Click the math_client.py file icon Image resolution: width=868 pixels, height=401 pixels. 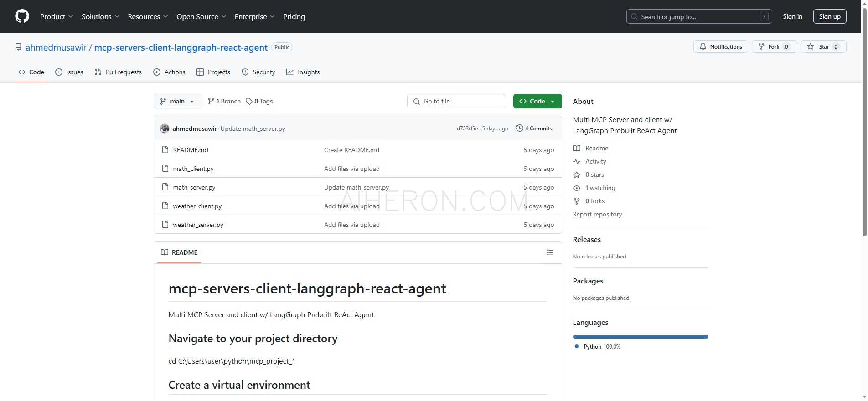pyautogui.click(x=165, y=168)
